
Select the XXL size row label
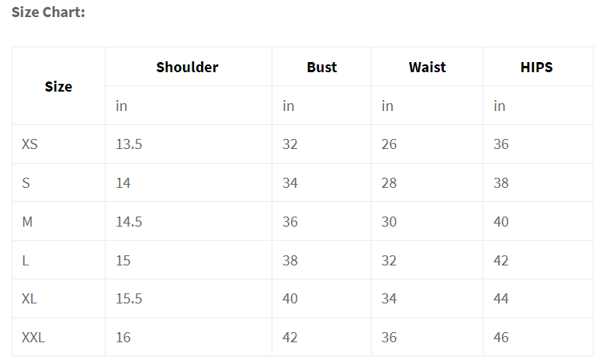(33, 338)
